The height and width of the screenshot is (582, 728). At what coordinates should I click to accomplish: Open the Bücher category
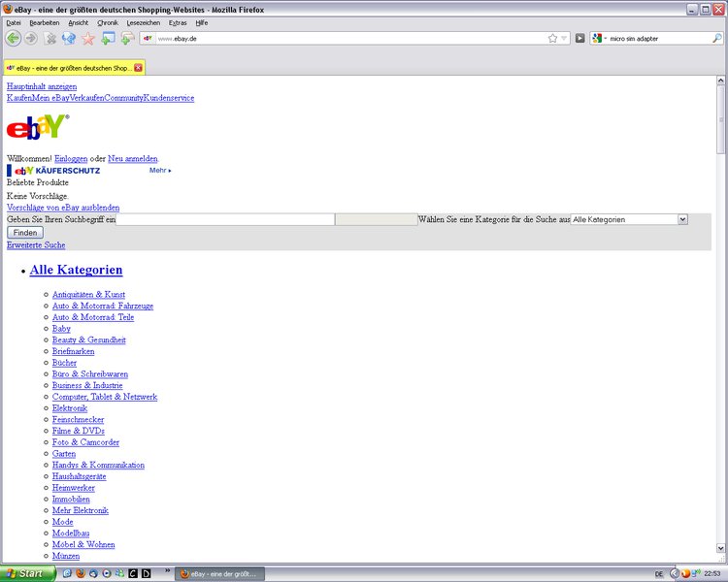(64, 363)
